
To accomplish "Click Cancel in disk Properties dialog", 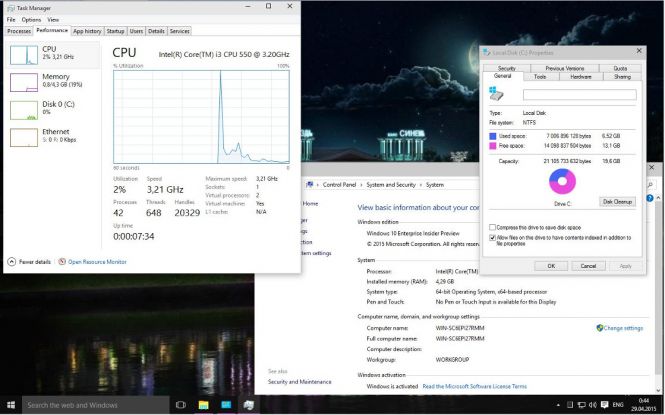I will pyautogui.click(x=588, y=266).
